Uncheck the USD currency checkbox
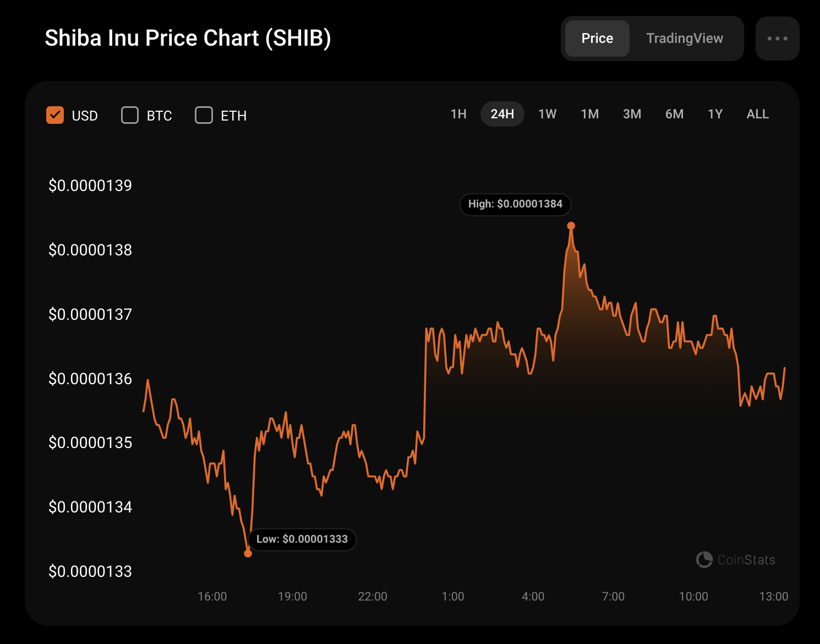 click(55, 115)
